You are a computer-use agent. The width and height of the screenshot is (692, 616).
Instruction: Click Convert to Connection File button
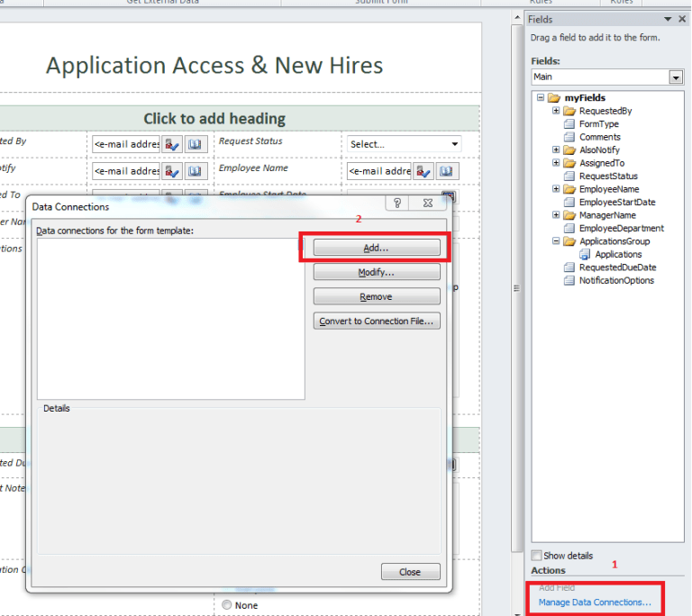click(x=377, y=322)
